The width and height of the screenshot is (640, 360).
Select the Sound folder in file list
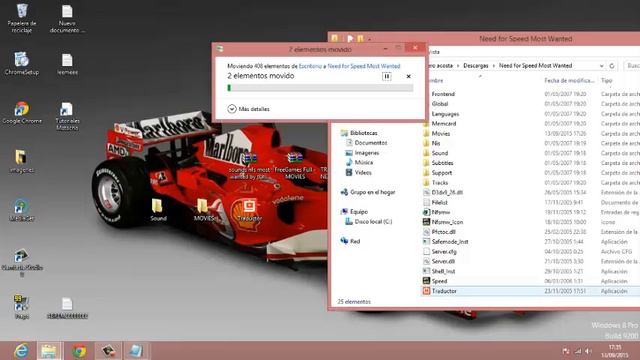tap(531, 153)
